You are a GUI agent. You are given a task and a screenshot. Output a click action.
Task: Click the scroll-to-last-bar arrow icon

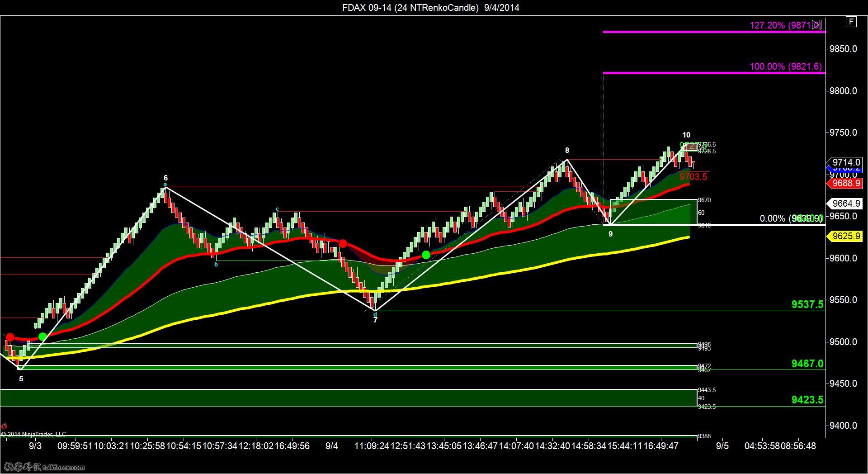point(817,25)
